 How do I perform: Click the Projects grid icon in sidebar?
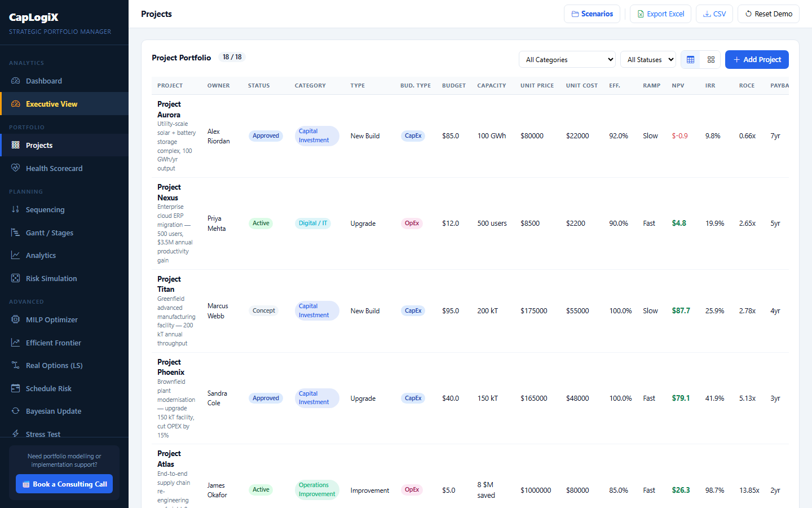click(15, 145)
